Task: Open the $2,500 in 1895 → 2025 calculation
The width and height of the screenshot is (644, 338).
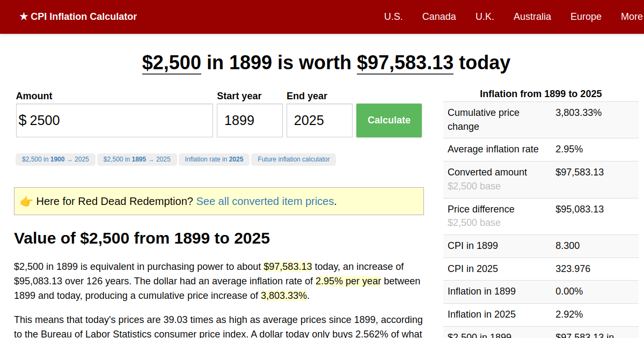Action: (x=137, y=159)
